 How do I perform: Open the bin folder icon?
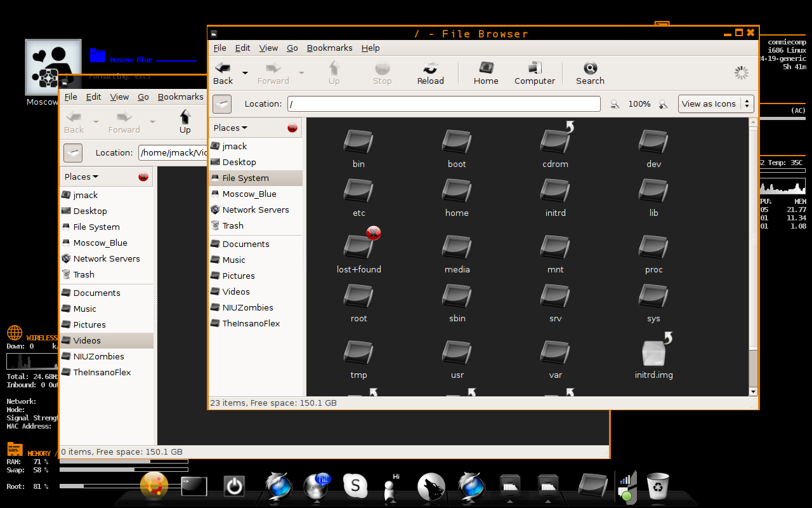tap(358, 142)
